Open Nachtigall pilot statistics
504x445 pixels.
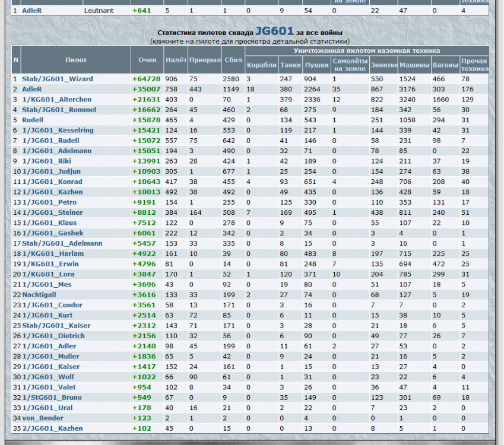[x=39, y=295]
